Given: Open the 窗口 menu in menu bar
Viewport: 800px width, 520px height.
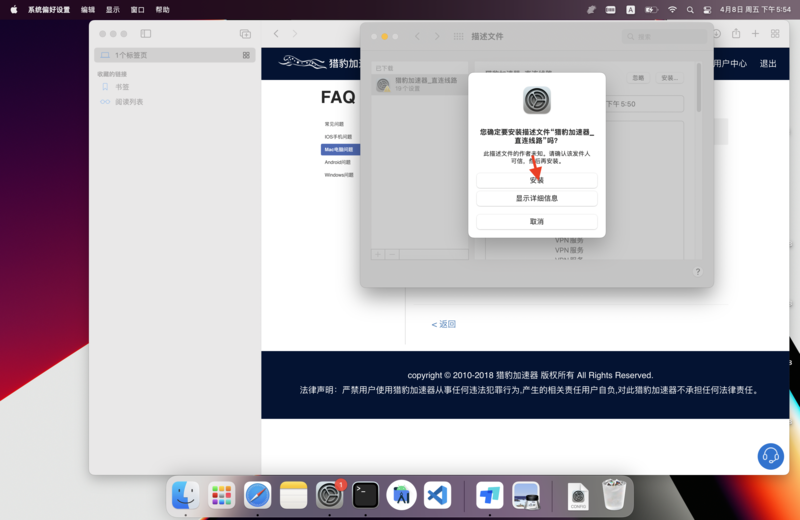Looking at the screenshot, I should tap(137, 10).
